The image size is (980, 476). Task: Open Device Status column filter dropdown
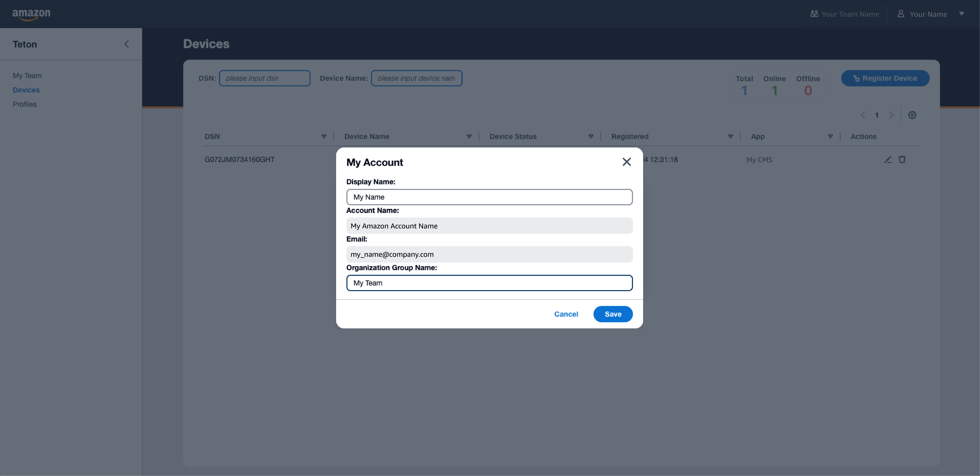click(591, 137)
